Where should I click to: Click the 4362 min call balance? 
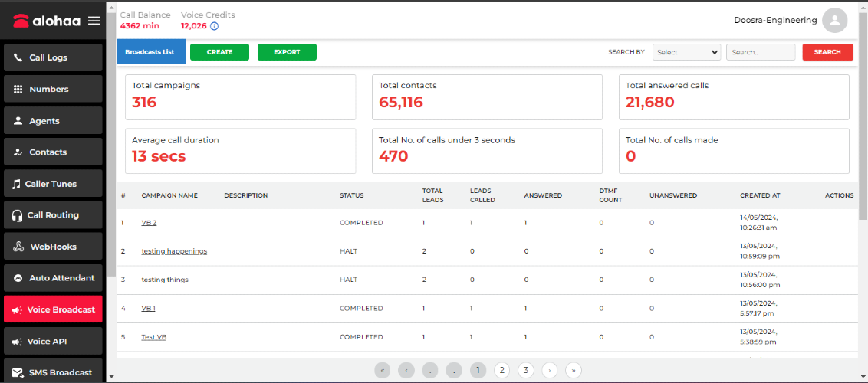pos(140,25)
